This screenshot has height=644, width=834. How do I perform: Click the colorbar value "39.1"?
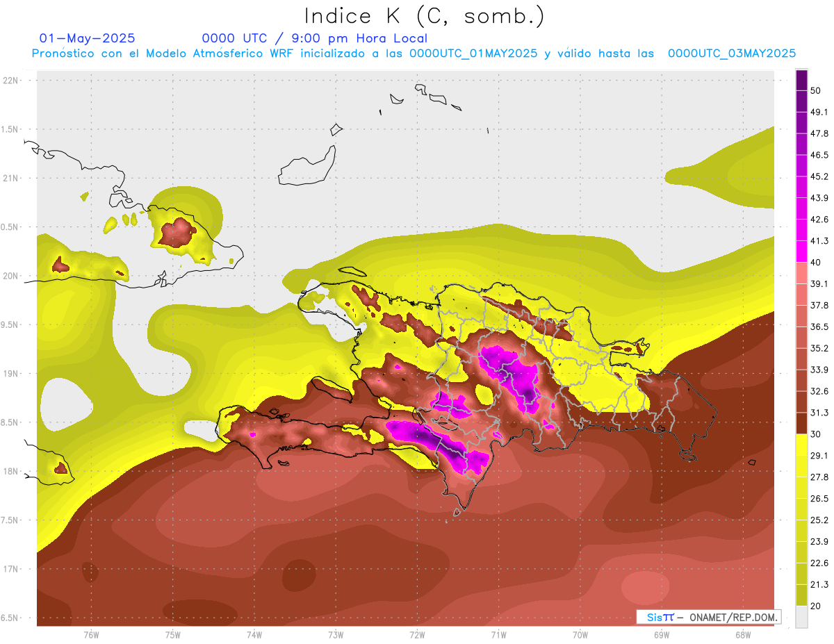coord(819,283)
